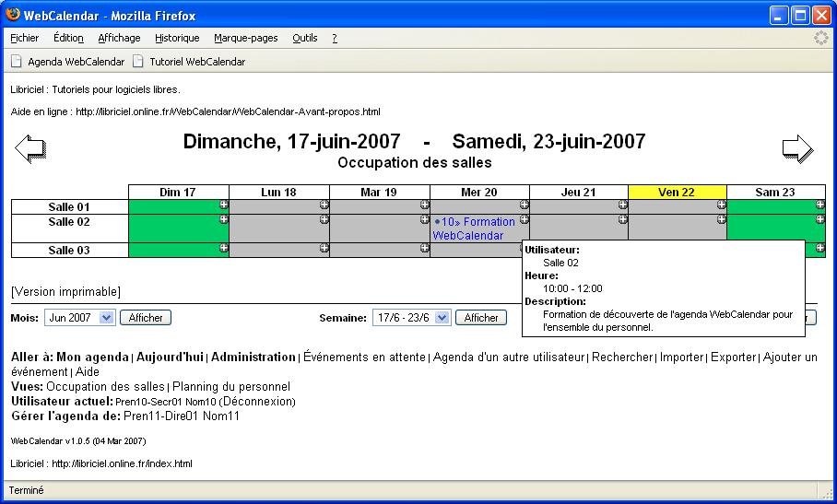This screenshot has height=504, width=837.
Task: Open the Historique menu
Action: (x=177, y=38)
